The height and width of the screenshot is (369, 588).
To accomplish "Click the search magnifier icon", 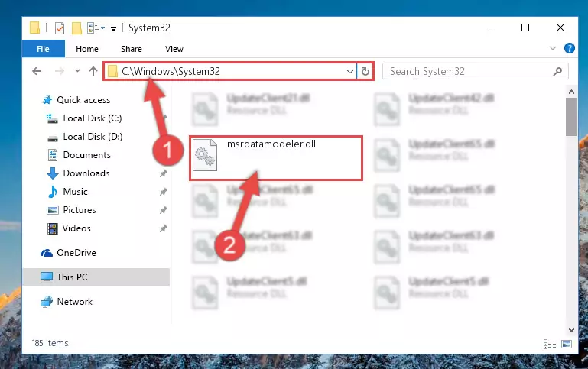I will coord(557,71).
